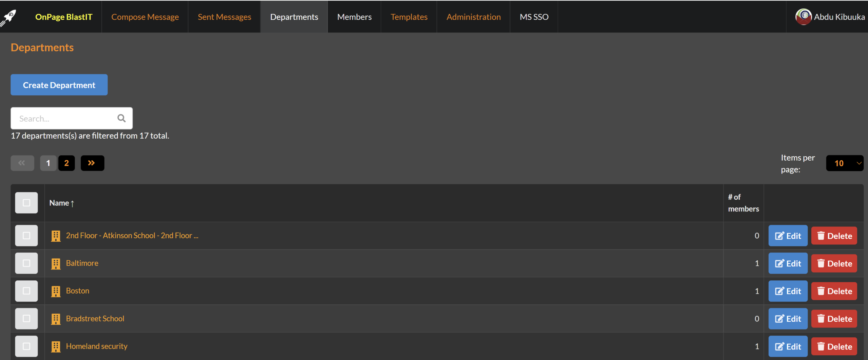Open the Bradstreet School department link
The image size is (868, 360).
click(x=95, y=319)
